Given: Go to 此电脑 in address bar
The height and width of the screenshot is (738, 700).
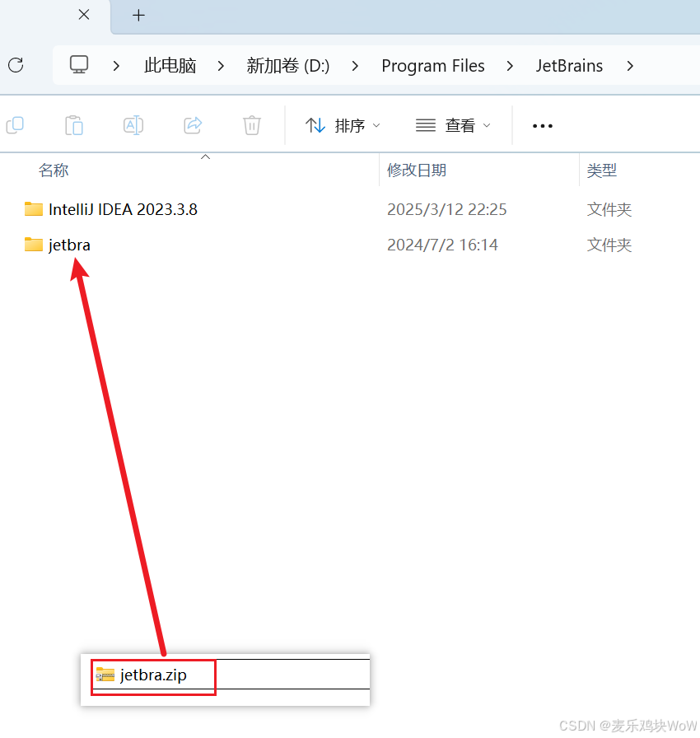Looking at the screenshot, I should pos(170,66).
